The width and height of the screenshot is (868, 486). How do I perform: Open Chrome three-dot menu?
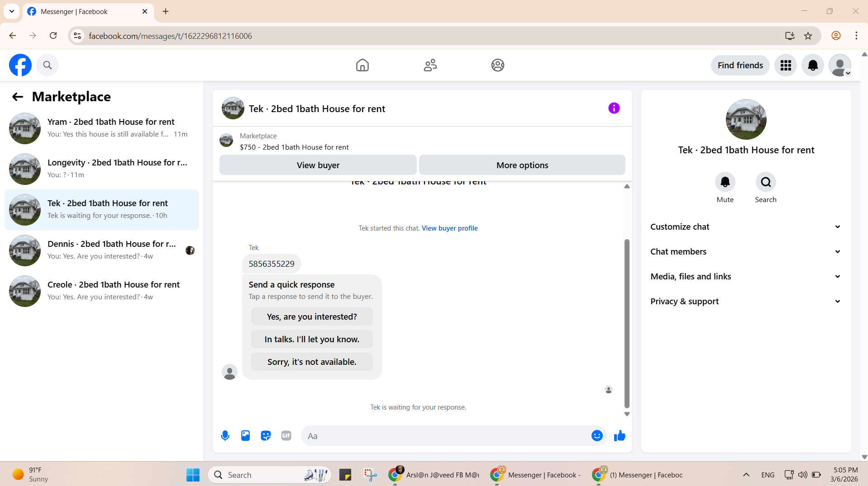pyautogui.click(x=856, y=36)
